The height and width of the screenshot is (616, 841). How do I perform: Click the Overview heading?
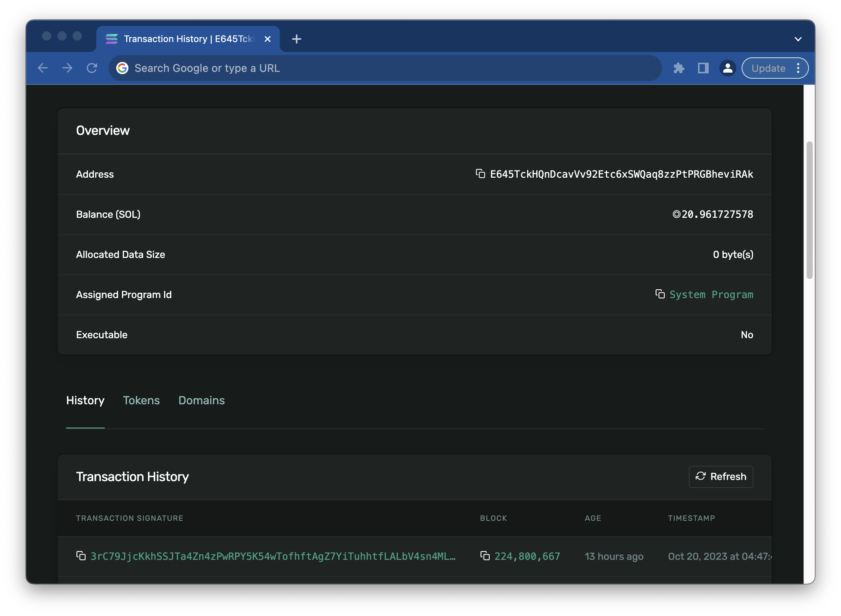click(x=103, y=131)
